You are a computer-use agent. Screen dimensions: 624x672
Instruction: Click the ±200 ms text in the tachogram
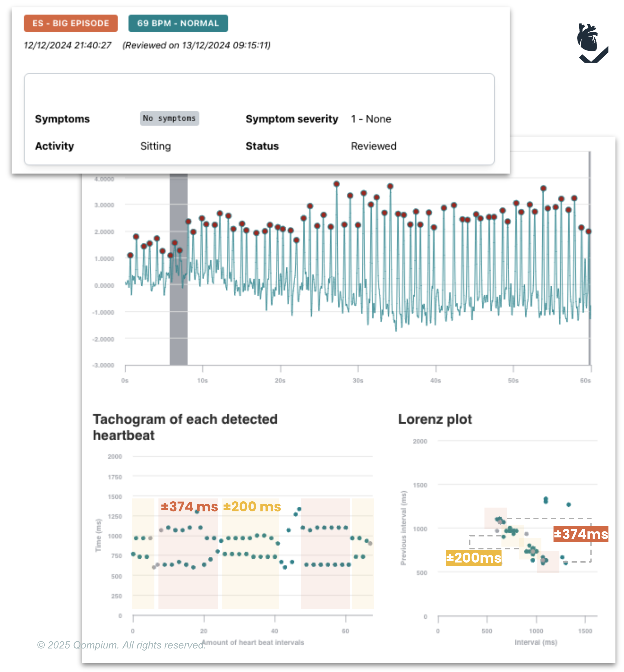pyautogui.click(x=252, y=507)
